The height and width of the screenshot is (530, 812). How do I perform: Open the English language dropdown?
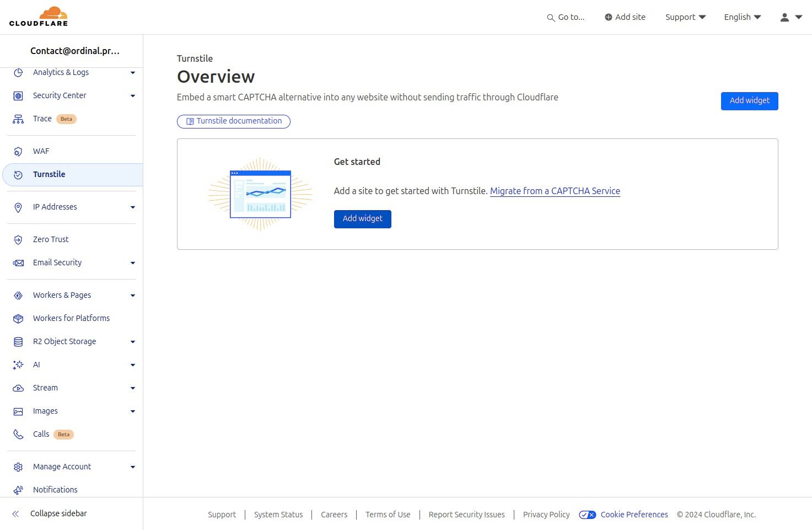coord(743,17)
